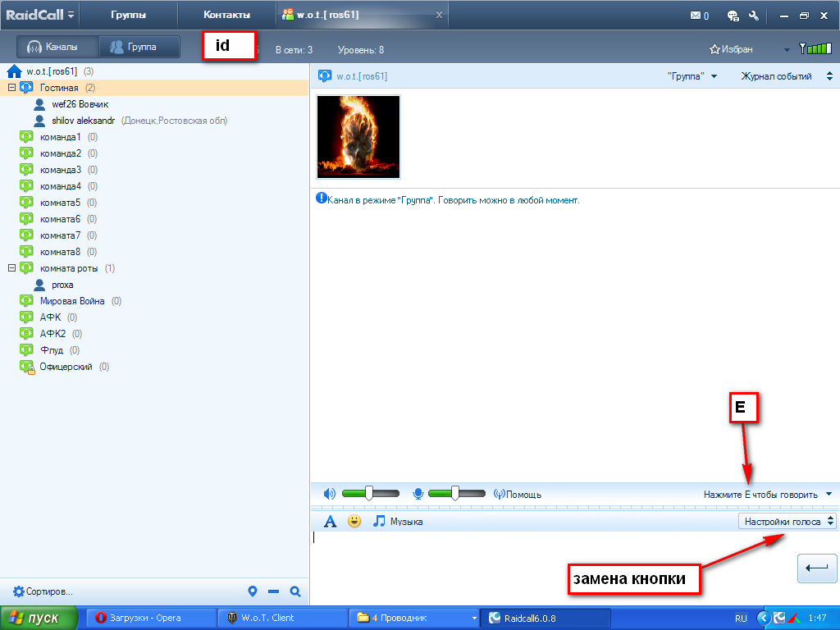Image resolution: width=840 pixels, height=630 pixels.
Task: Click the channel icon beside w.o.t.[ros61] header
Action: (x=325, y=76)
